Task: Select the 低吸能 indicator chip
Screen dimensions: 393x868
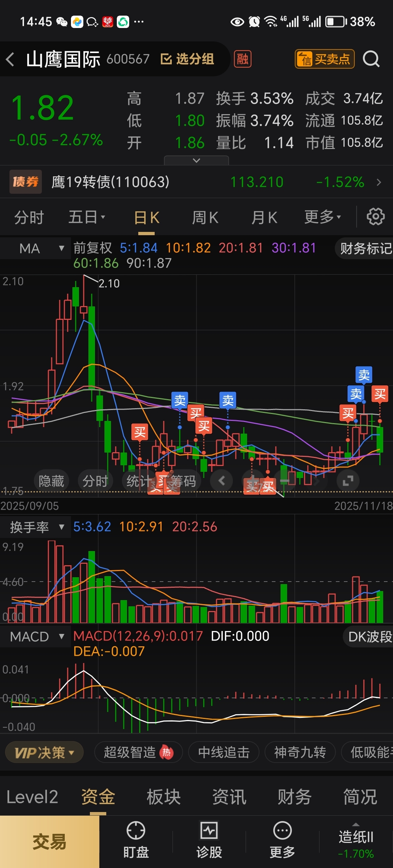Action: tap(368, 752)
